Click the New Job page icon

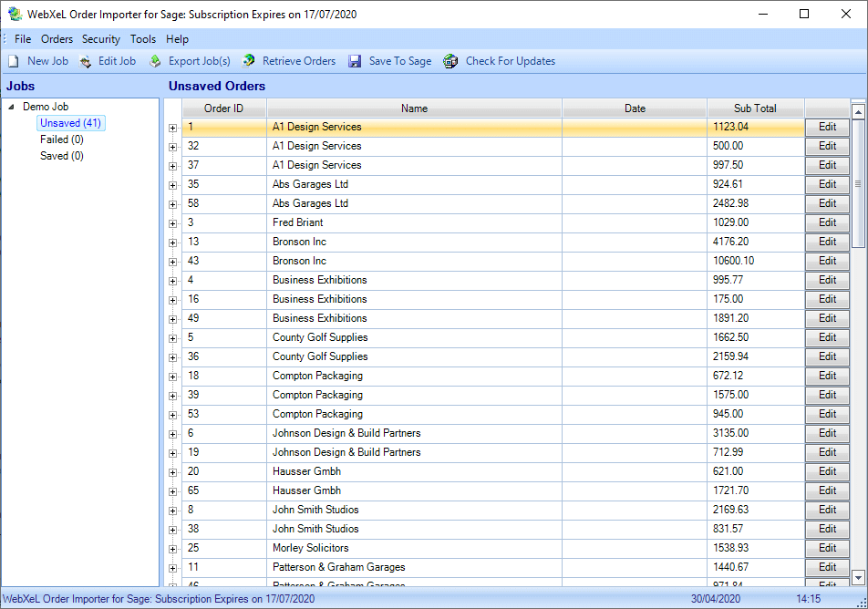(14, 61)
